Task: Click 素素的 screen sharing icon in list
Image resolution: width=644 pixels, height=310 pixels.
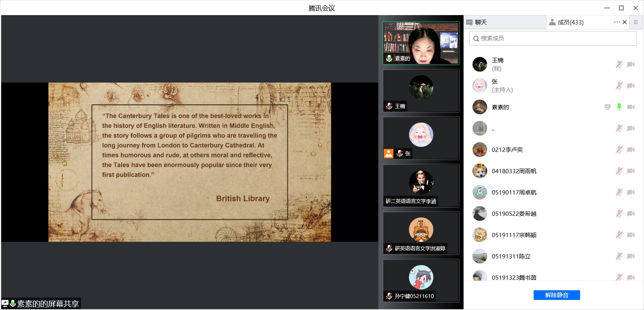Action: 608,107
